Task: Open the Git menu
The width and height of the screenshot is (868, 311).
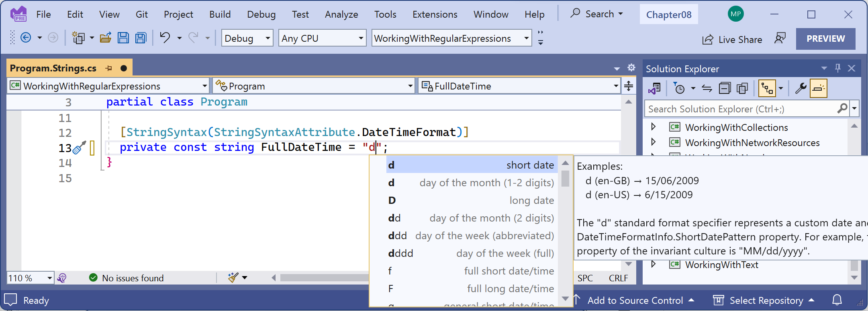Action: 141,14
